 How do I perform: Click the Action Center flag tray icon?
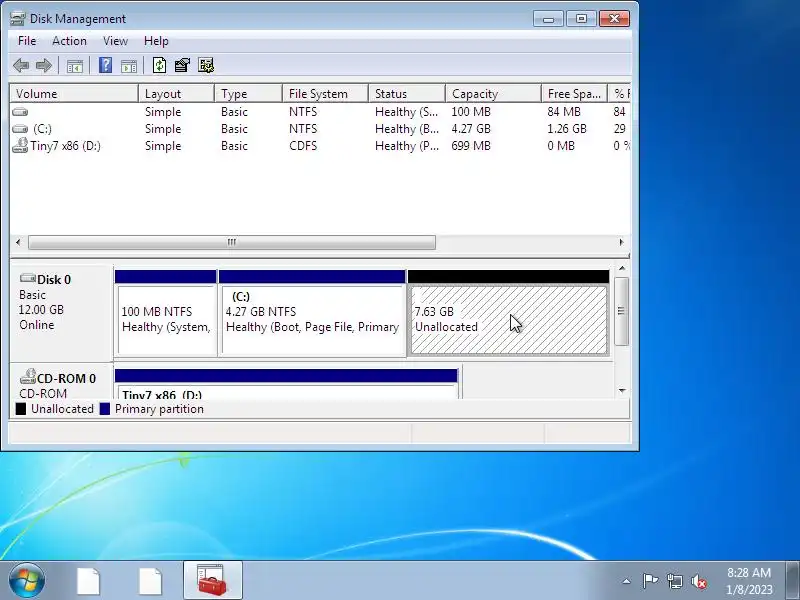(x=650, y=581)
